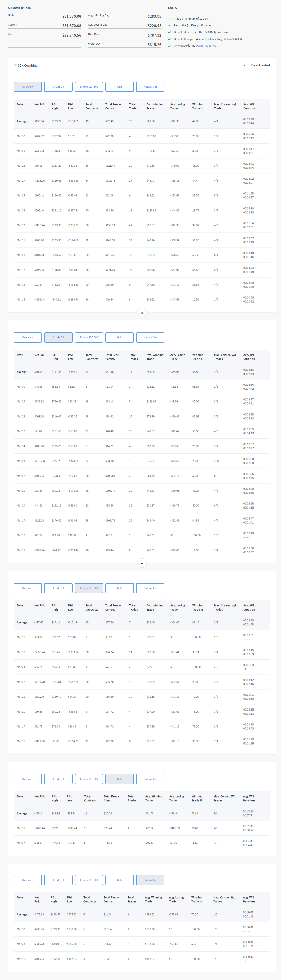Click the checkmark beside "Trade a minimum of 10 days"

pyautogui.click(x=170, y=19)
